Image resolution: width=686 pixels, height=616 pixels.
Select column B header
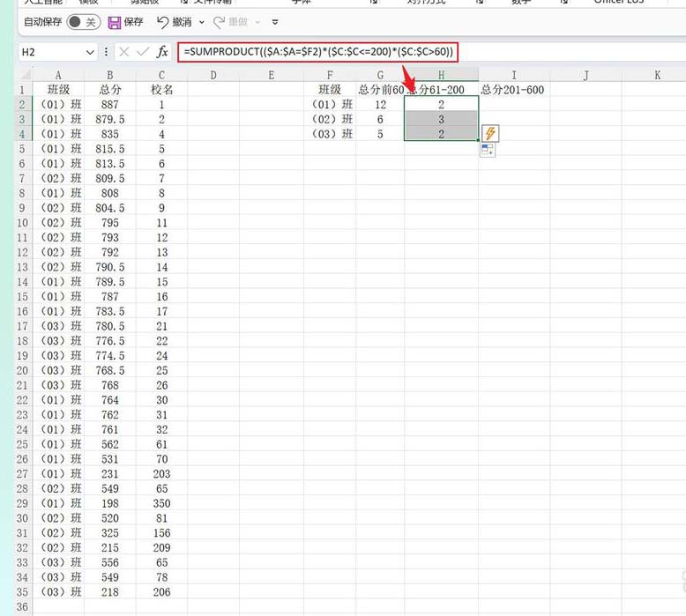click(110, 75)
